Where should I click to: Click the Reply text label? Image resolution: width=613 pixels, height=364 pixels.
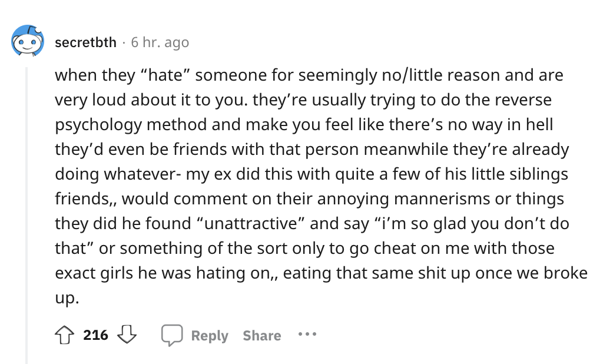click(210, 336)
